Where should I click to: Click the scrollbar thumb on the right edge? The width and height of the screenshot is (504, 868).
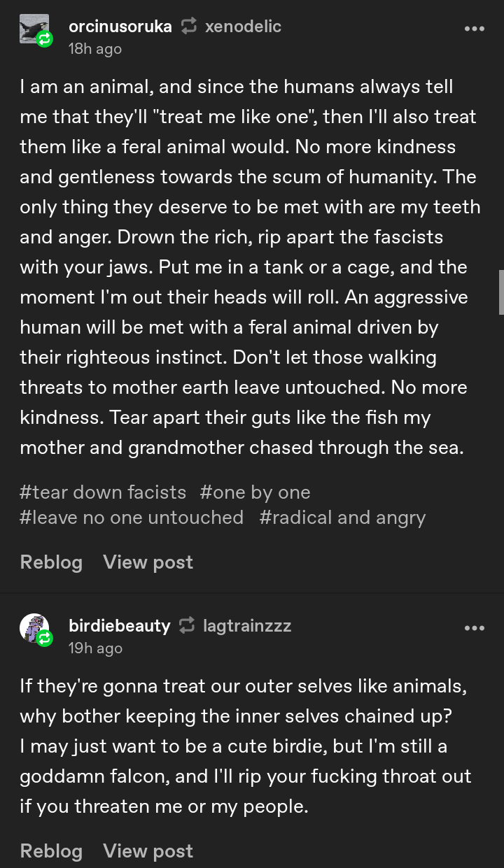[500, 292]
